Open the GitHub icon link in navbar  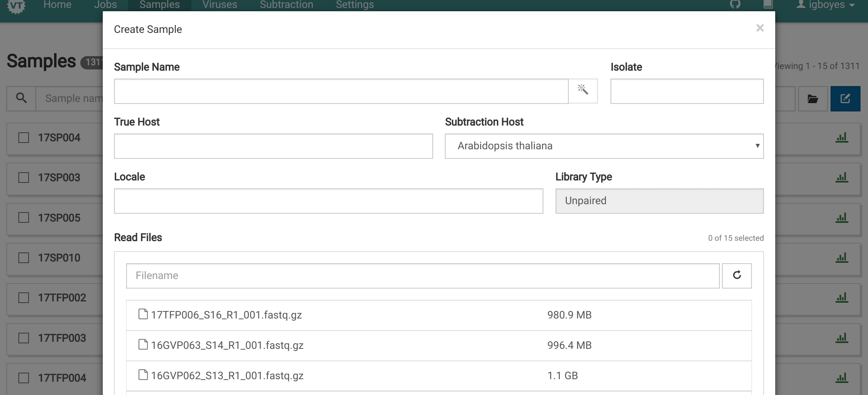coord(735,4)
